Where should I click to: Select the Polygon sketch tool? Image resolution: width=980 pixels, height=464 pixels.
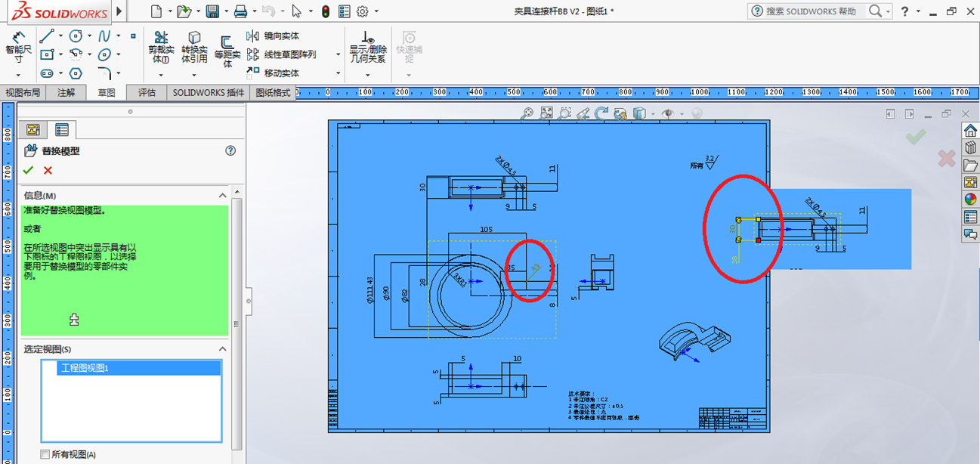(x=76, y=73)
